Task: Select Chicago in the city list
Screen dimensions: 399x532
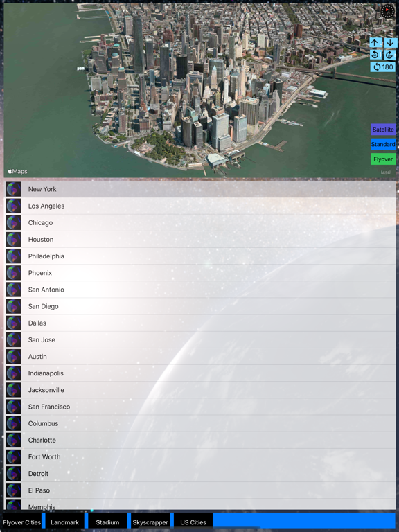Action: (x=200, y=222)
